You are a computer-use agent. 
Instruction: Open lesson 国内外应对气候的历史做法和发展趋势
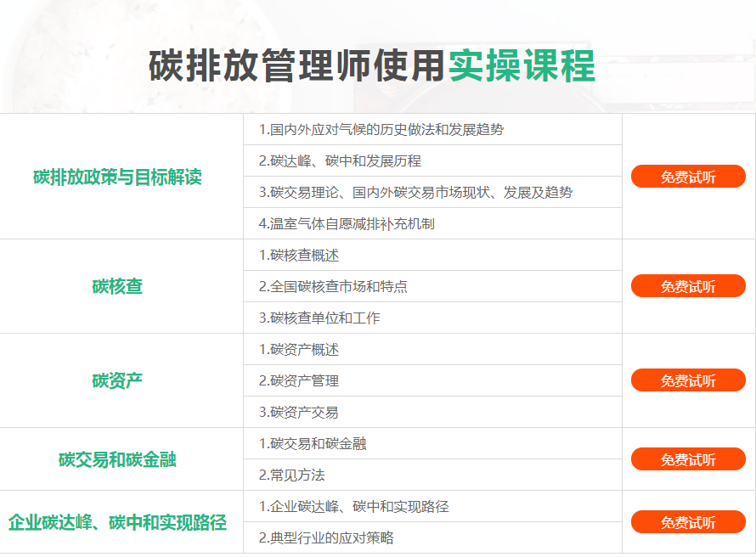(x=381, y=130)
